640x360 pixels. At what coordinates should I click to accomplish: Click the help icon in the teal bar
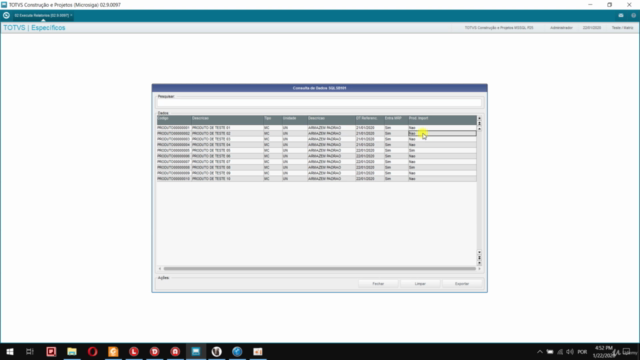click(633, 16)
